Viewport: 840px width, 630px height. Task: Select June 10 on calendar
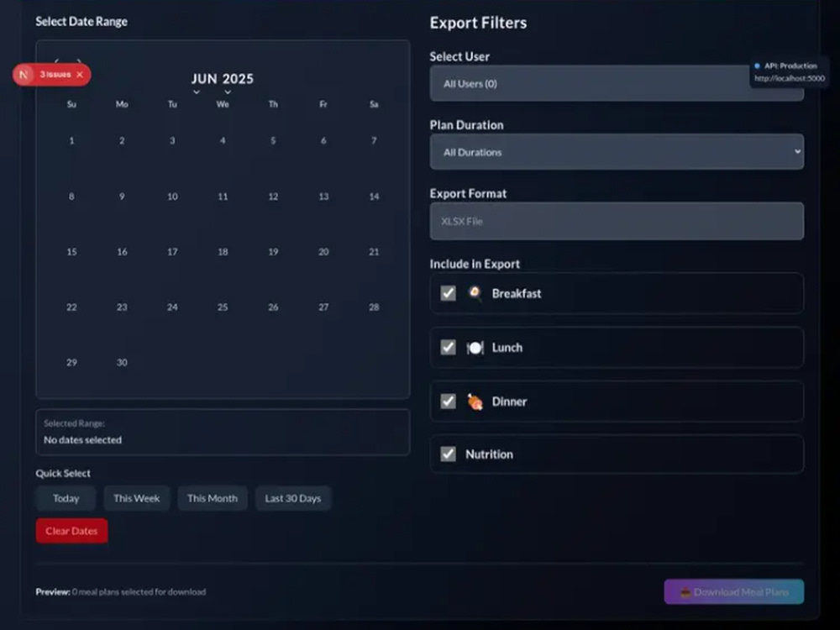[x=172, y=197]
